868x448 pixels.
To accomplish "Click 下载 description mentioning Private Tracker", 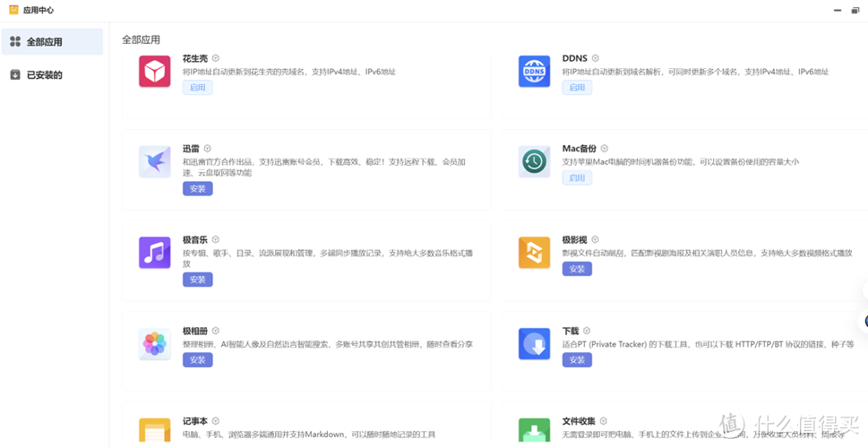I will (708, 344).
